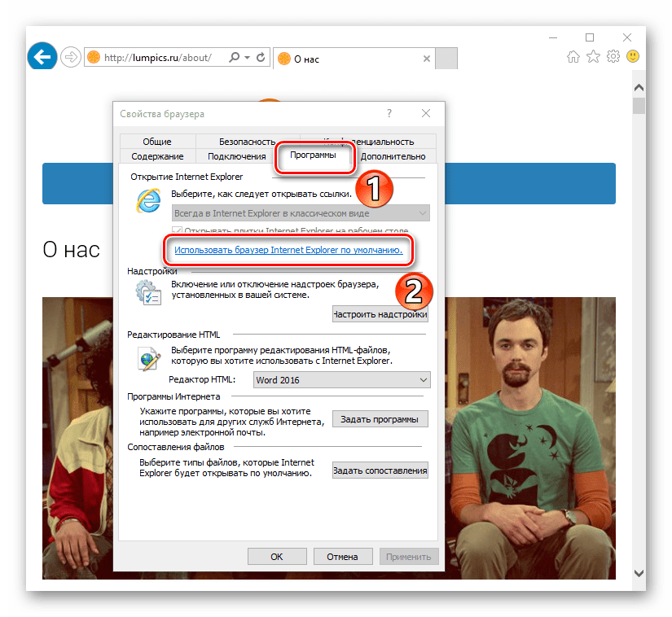Click the help question mark in dialog

(x=389, y=113)
